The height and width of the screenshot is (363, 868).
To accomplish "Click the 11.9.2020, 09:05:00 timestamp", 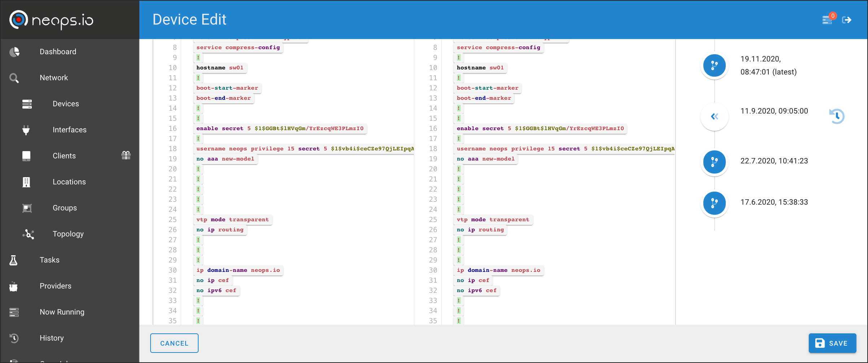I will tap(774, 111).
